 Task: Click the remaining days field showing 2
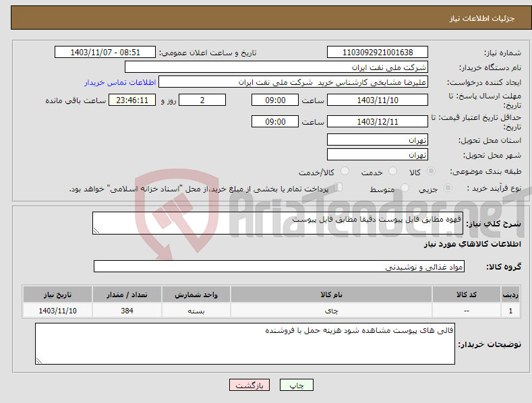point(202,100)
